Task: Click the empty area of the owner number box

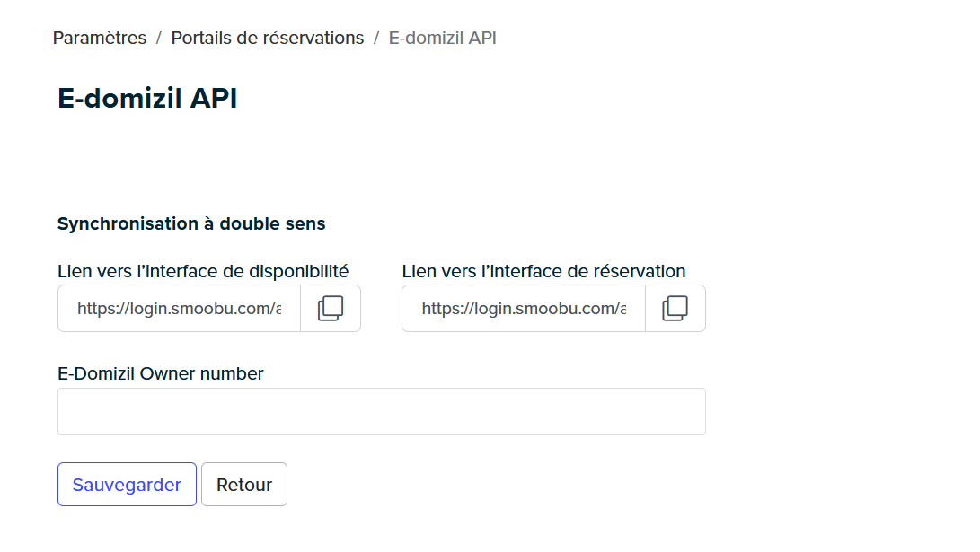Action: click(x=381, y=411)
